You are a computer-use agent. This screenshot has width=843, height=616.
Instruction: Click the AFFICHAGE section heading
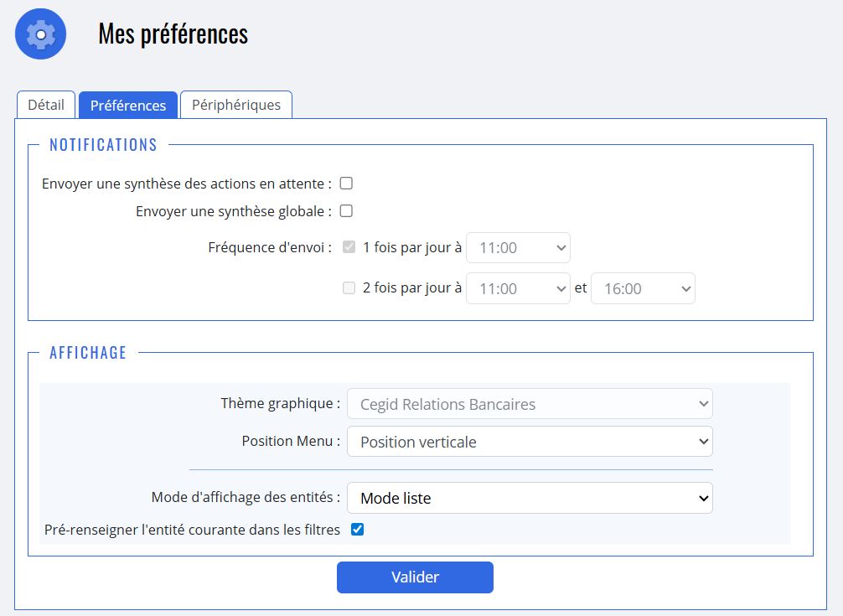pyautogui.click(x=88, y=353)
